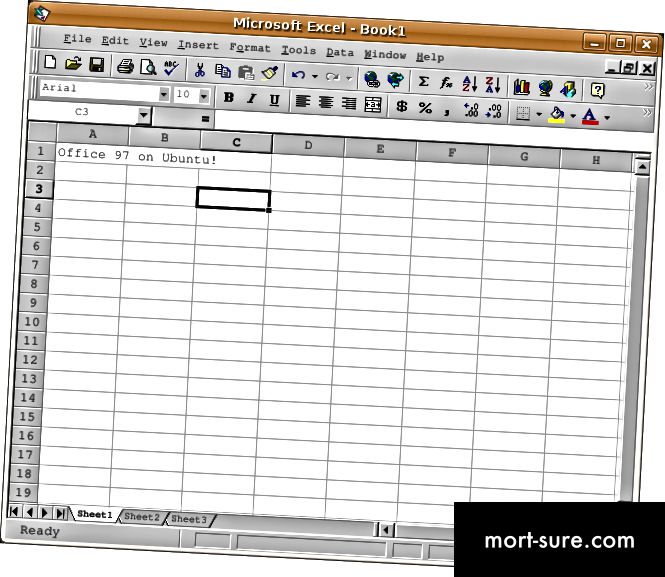Click the Map globe icon
This screenshot has height=577, width=665.
pyautogui.click(x=545, y=88)
